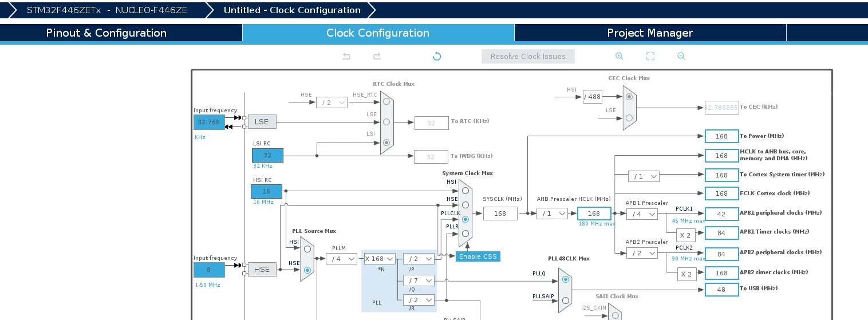
Task: Select PLLSAIP in PLL48CLK Mux
Action: point(565,300)
